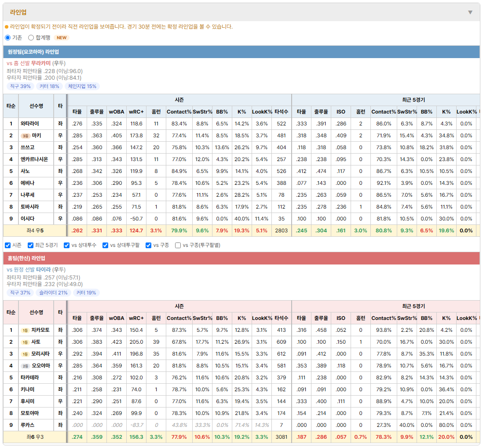Select the 합계행 radio button
This screenshot has height=448, width=483.
pyautogui.click(x=31, y=37)
